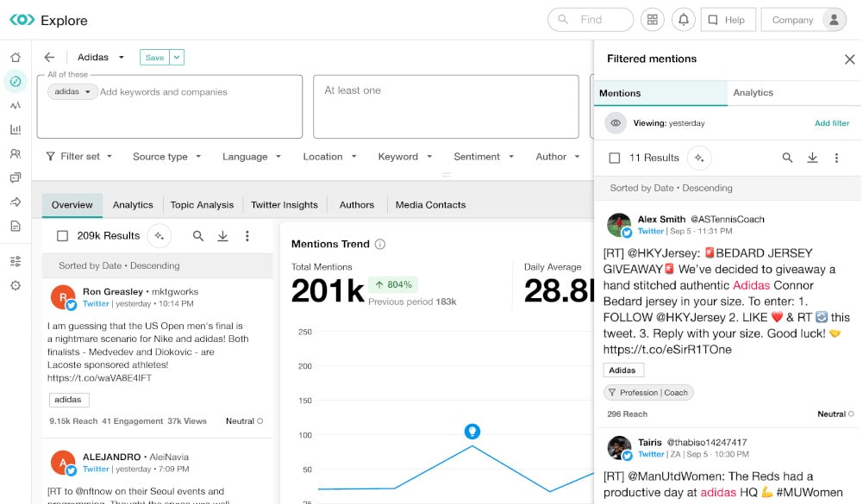Open the share arrow icon in sidebar
This screenshot has height=504, width=863.
click(16, 202)
